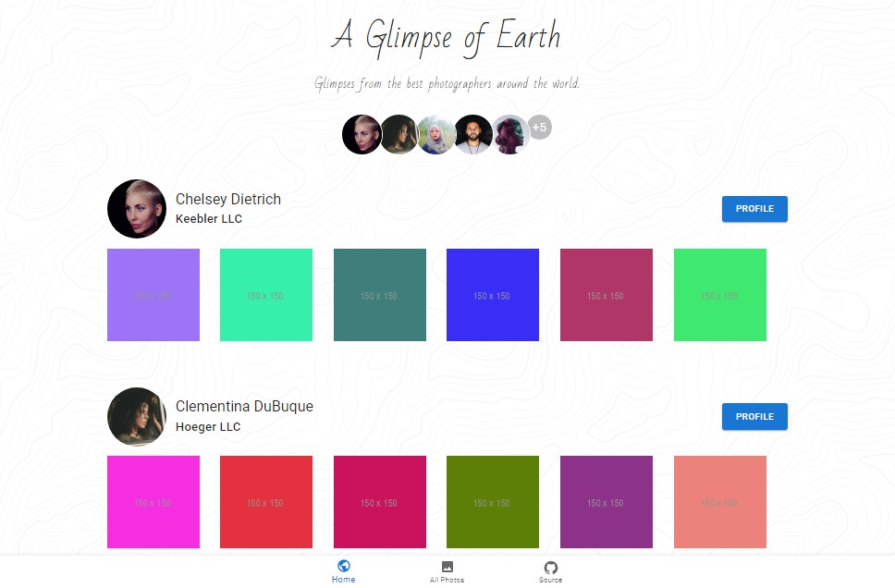Image resolution: width=895 pixels, height=588 pixels.
Task: Open Clementina DuBuque's PROFILE button
Action: (754, 417)
